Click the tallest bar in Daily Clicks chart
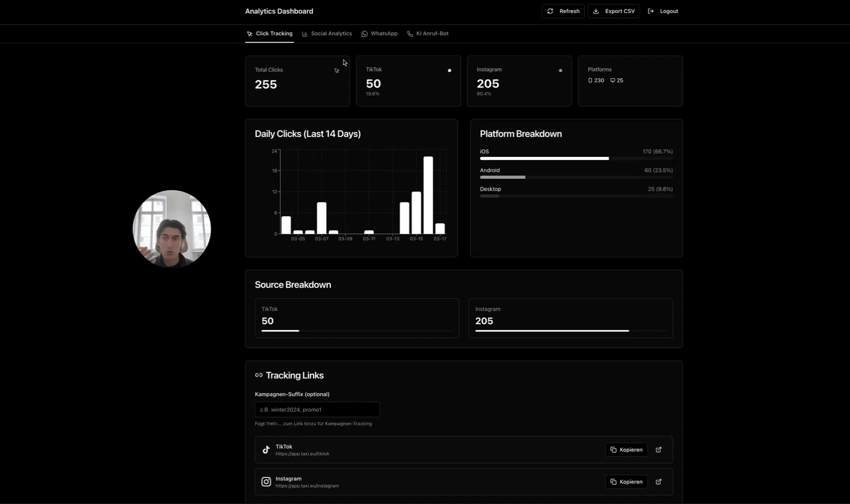The width and height of the screenshot is (850, 504). 428,195
